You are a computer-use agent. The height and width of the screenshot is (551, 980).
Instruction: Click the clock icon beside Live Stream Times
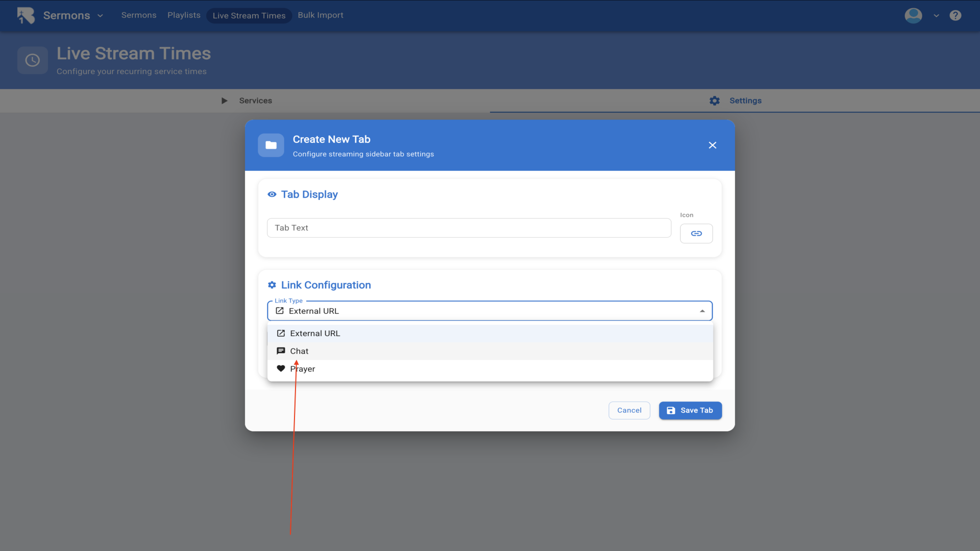(x=33, y=61)
